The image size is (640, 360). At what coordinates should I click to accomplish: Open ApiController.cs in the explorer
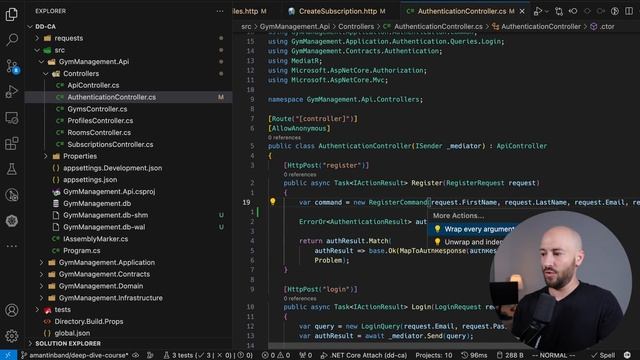point(93,85)
